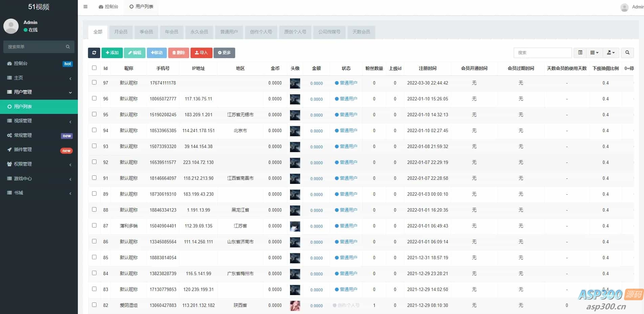Switch to the 月会员 tab
Image resolution: width=644 pixels, height=314 pixels.
[x=121, y=32]
